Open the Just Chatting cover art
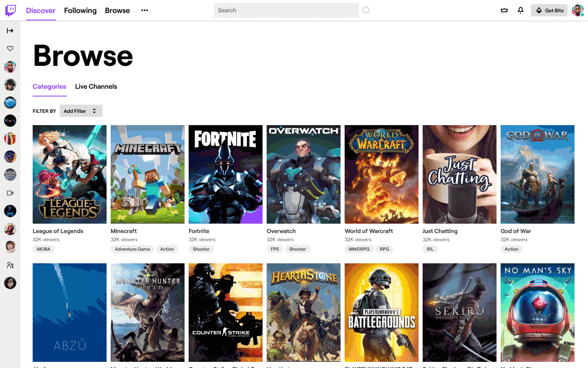This screenshot has height=368, width=588. pyautogui.click(x=459, y=175)
